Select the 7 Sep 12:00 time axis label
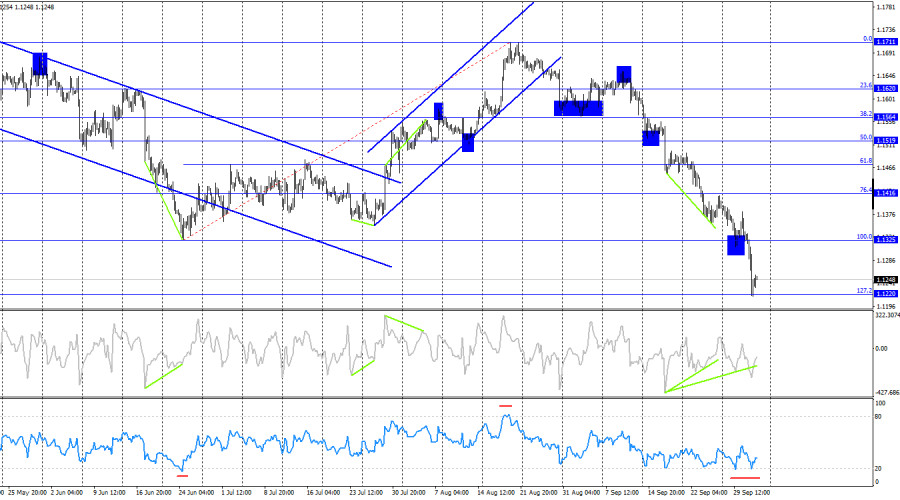 (x=622, y=493)
